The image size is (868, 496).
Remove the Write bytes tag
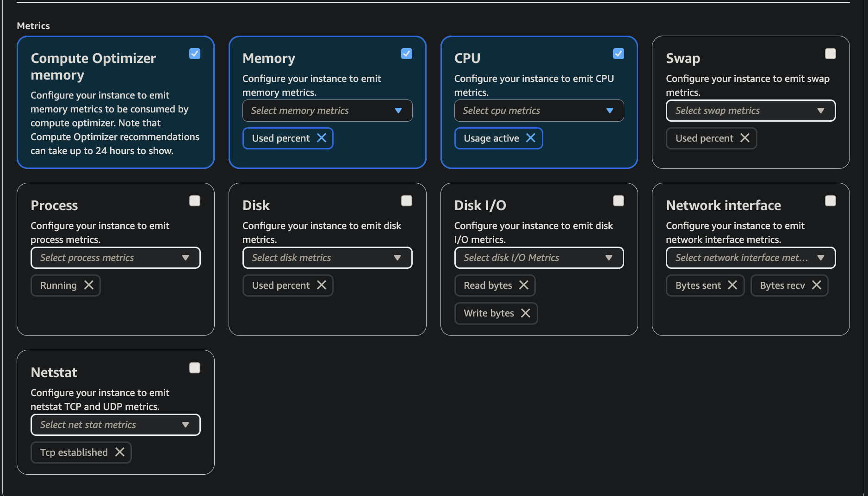pos(526,313)
